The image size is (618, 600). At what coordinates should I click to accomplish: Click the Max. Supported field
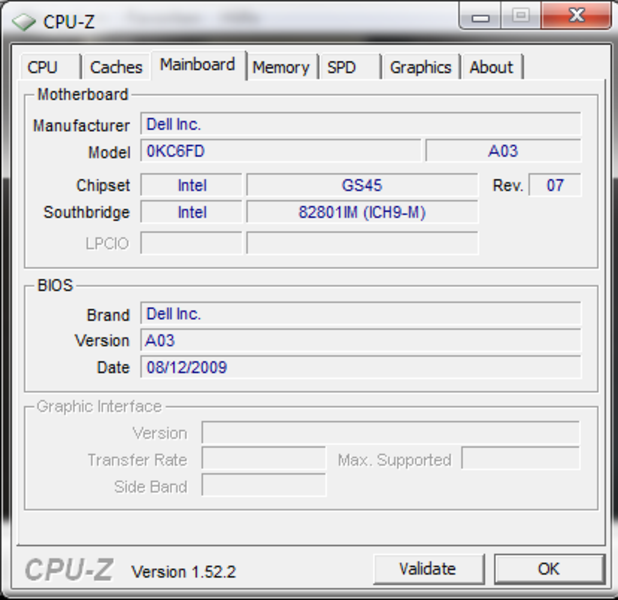[520, 458]
